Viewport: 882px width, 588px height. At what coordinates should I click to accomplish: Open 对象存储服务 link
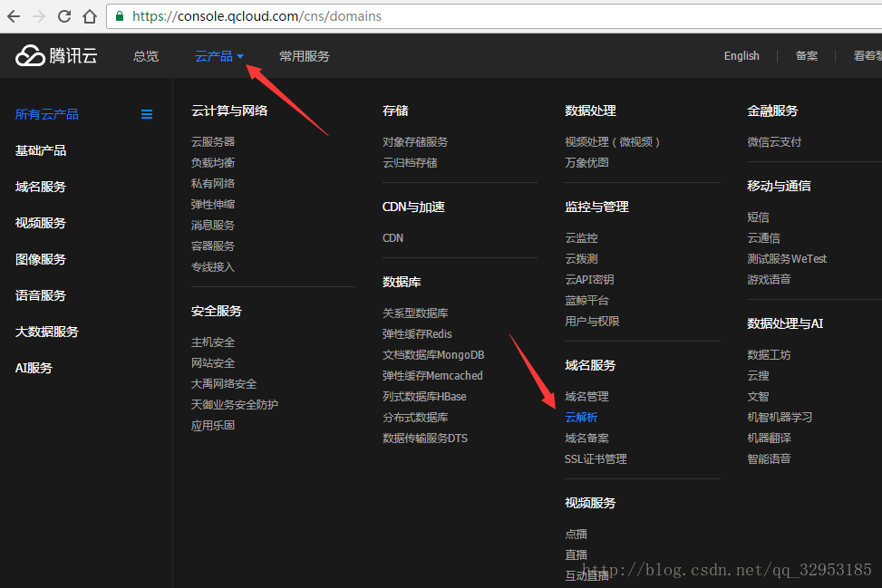(x=415, y=141)
